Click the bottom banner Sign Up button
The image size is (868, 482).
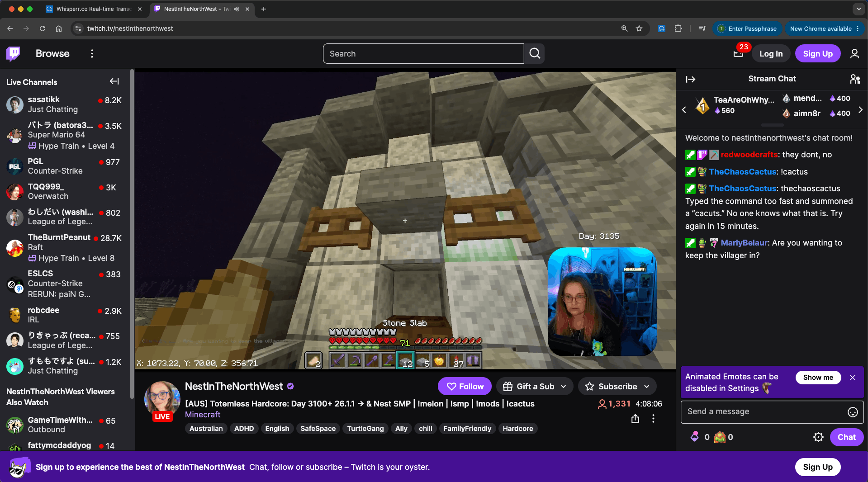click(x=818, y=467)
